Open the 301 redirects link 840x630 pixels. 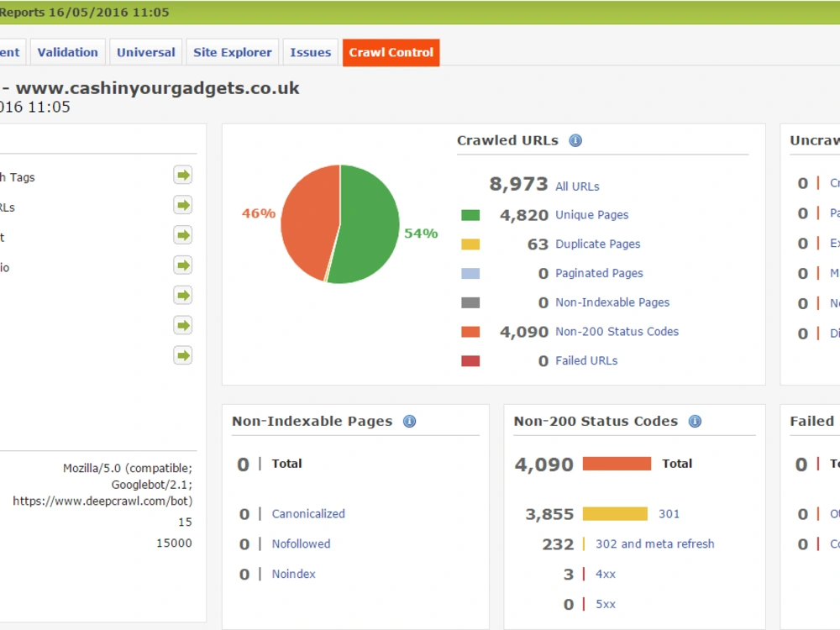coord(669,514)
